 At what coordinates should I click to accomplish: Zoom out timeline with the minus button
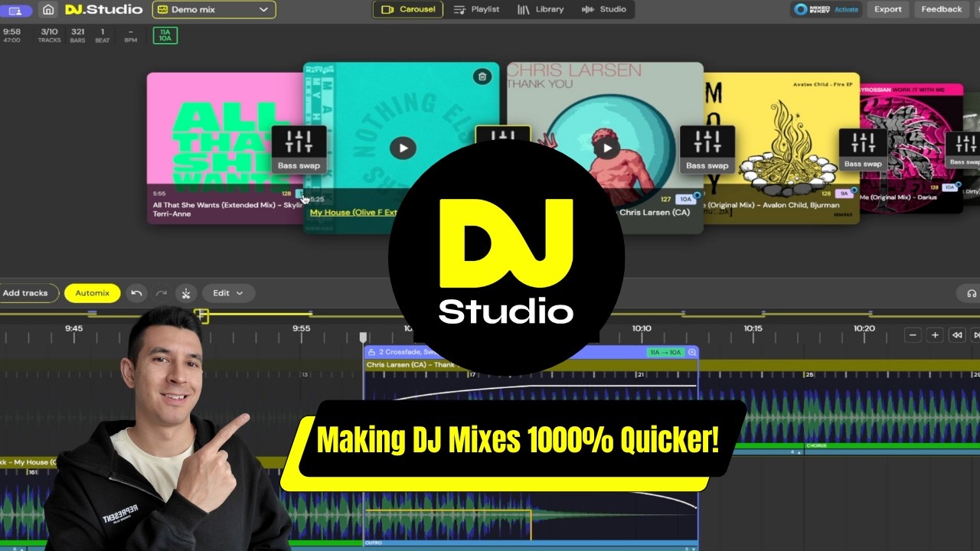[x=912, y=335]
